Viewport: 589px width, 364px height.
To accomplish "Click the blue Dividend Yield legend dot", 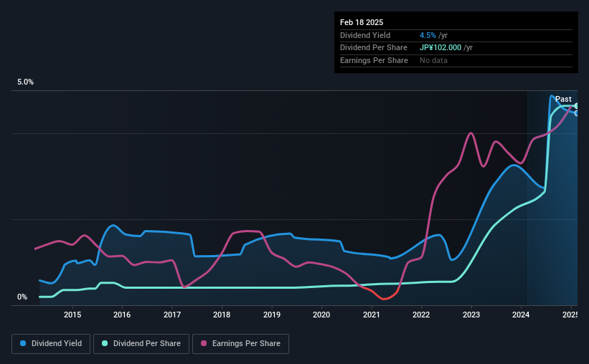I will 23,343.
